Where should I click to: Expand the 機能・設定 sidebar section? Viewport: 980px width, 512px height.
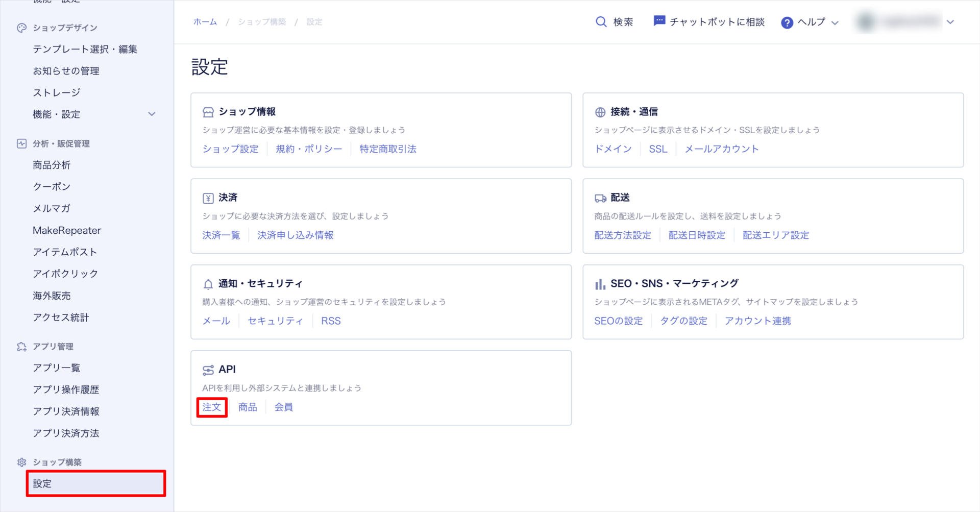pyautogui.click(x=152, y=114)
